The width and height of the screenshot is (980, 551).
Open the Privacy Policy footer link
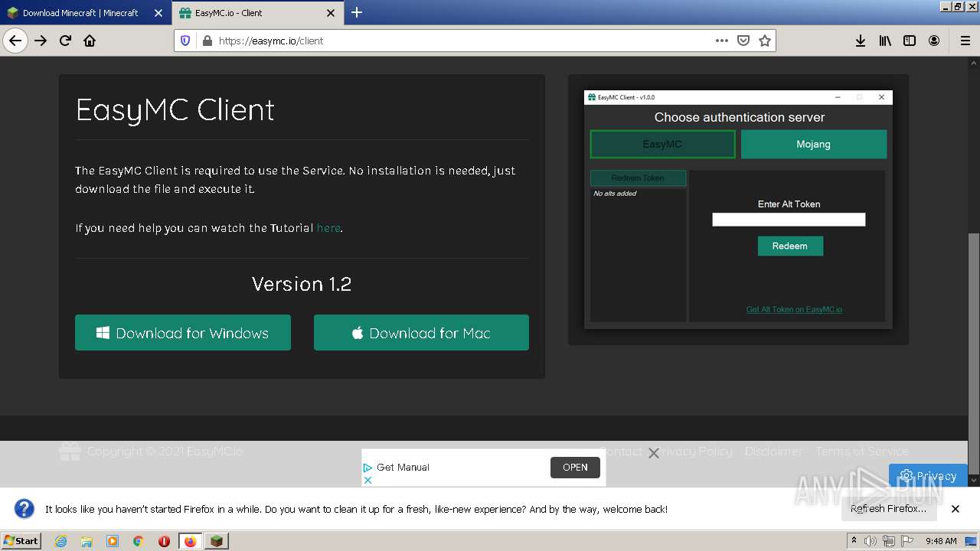point(695,452)
